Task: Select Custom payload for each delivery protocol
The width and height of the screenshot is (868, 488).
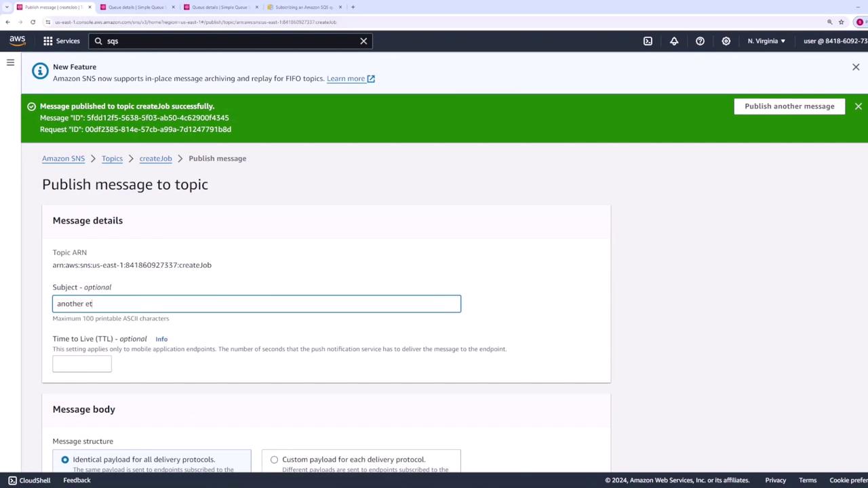Action: [274, 460]
